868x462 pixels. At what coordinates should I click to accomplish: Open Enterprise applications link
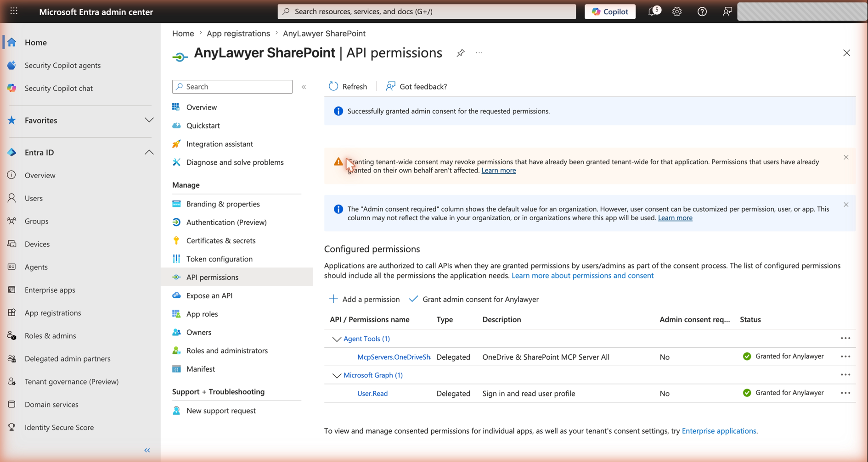[x=719, y=431]
